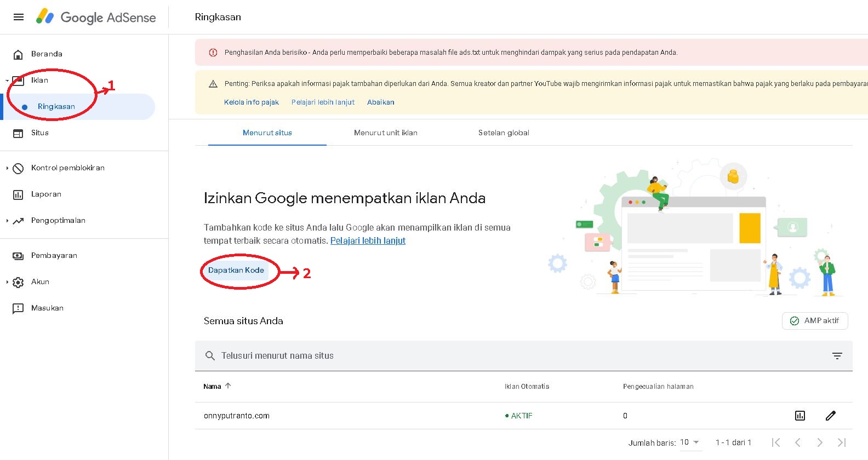Open Beranda in sidebar
This screenshot has height=460, width=868.
click(x=47, y=54)
